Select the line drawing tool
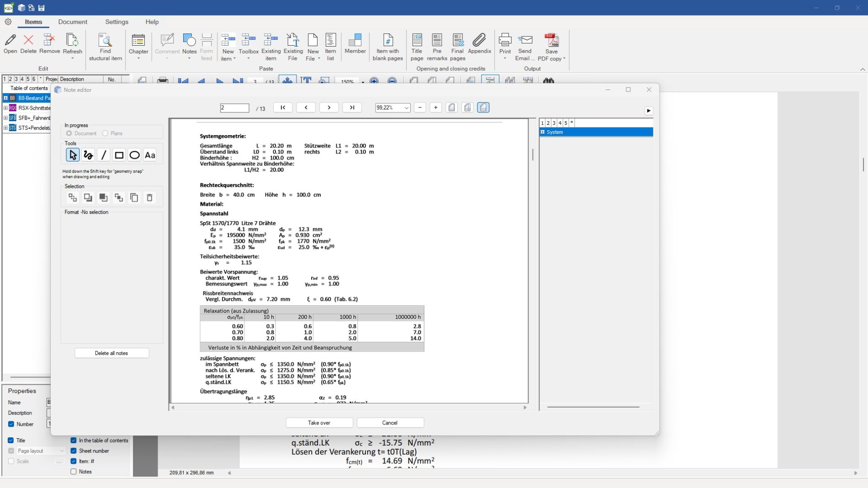 coord(104,155)
